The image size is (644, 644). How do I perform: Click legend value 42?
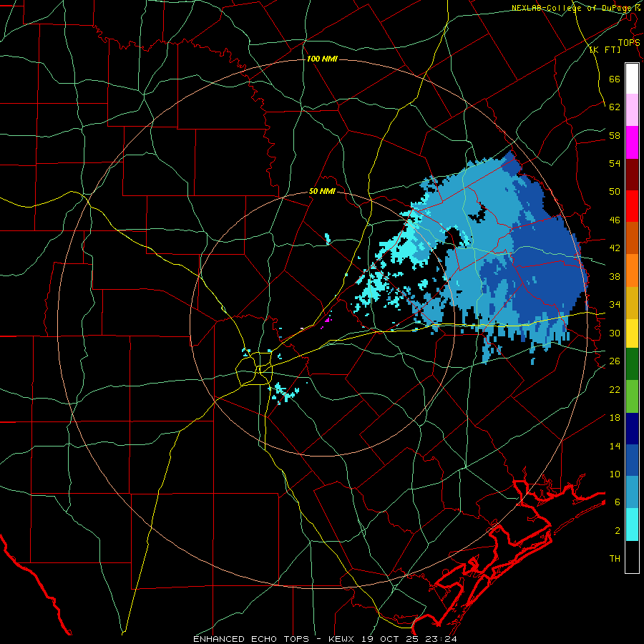pyautogui.click(x=615, y=248)
